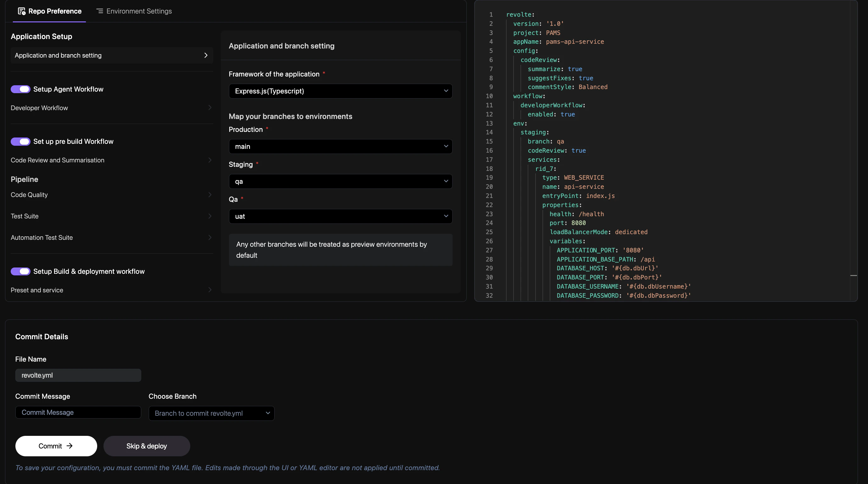The height and width of the screenshot is (484, 868).
Task: Click the YAML editor scrollbar marker
Action: coord(854,276)
